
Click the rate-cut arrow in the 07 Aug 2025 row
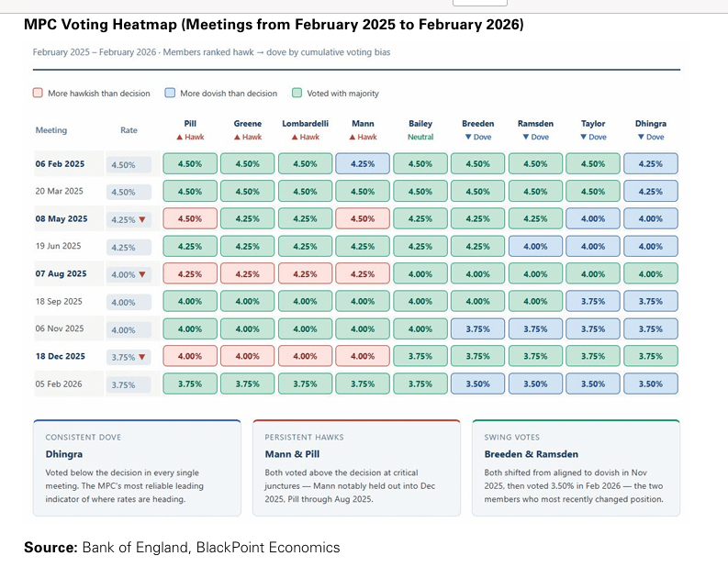[x=141, y=274]
